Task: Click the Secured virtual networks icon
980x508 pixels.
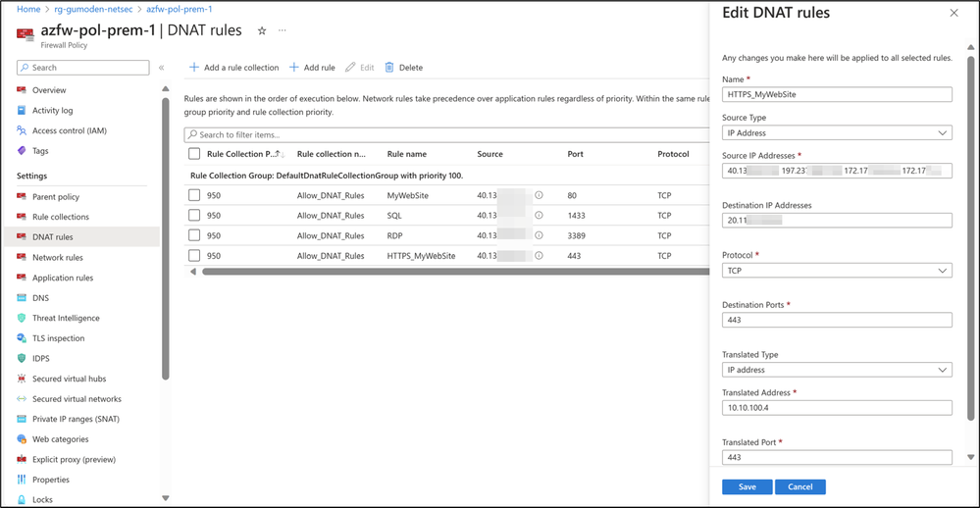Action: click(22, 398)
